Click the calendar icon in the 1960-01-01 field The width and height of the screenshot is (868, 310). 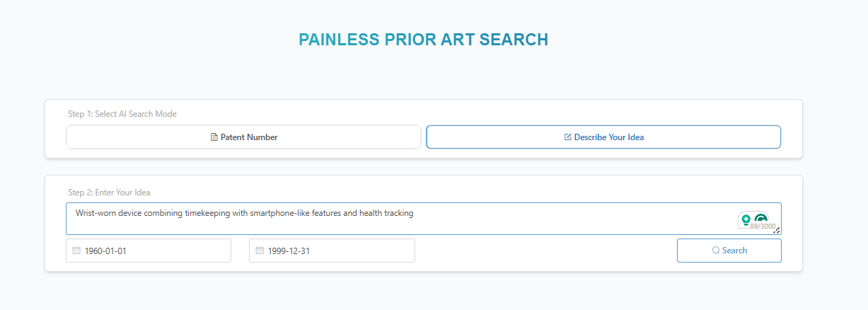[76, 251]
